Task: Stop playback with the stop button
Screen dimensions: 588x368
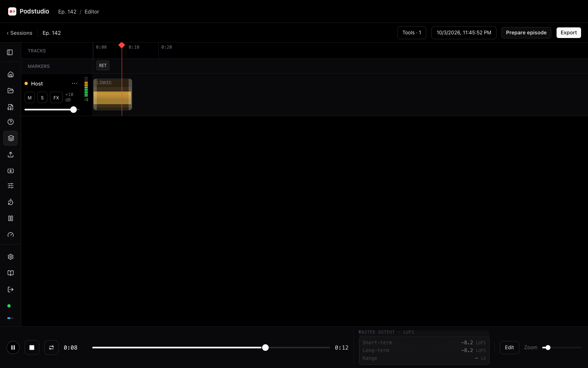Action: (x=32, y=348)
